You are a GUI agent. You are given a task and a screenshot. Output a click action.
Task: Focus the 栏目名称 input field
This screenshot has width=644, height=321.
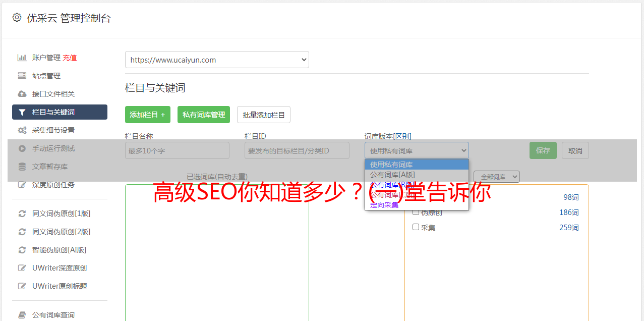tap(177, 150)
